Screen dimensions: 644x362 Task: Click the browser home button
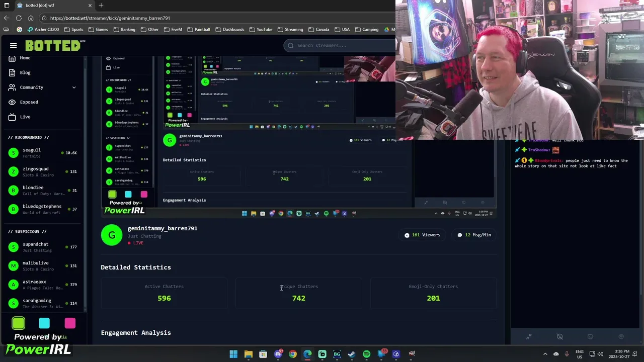coord(31,18)
